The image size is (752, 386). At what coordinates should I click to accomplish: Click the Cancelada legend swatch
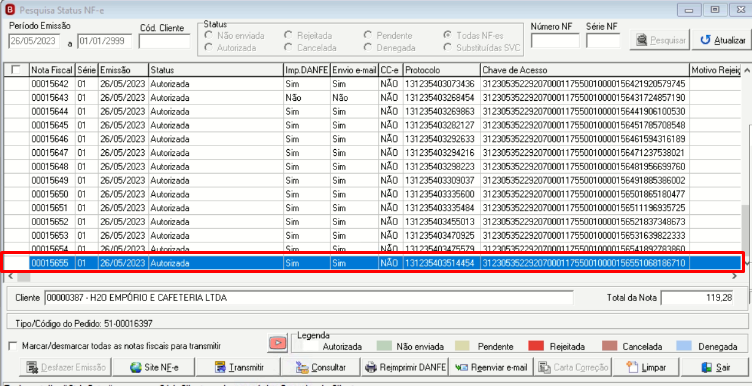(610, 346)
